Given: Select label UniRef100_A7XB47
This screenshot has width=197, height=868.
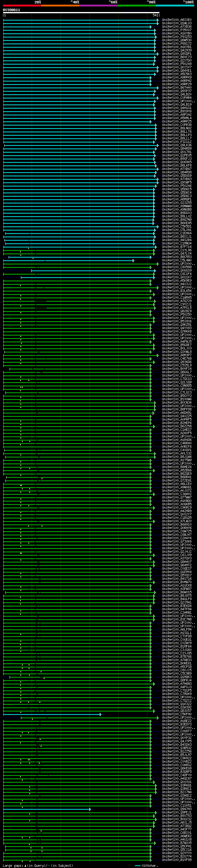Looking at the screenshot, I should (x=177, y=169).
